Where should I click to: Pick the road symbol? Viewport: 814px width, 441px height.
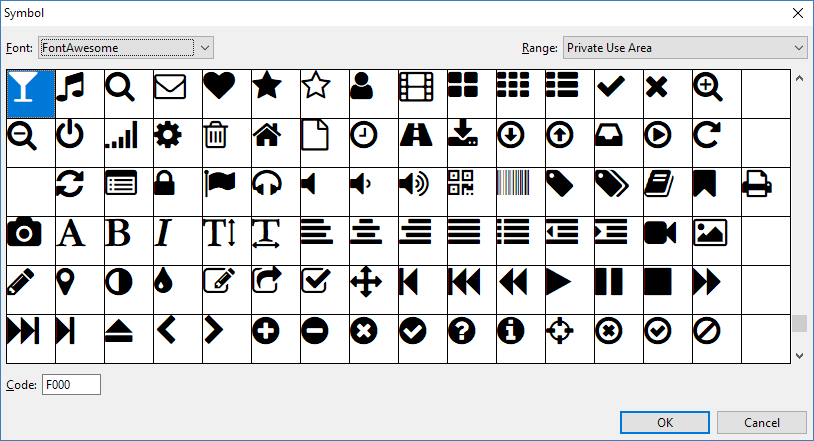point(423,142)
